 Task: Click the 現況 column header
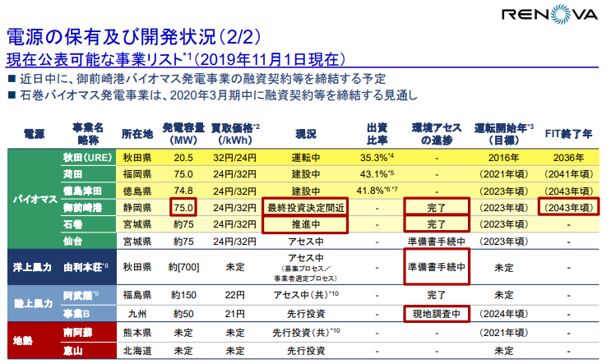(x=306, y=134)
